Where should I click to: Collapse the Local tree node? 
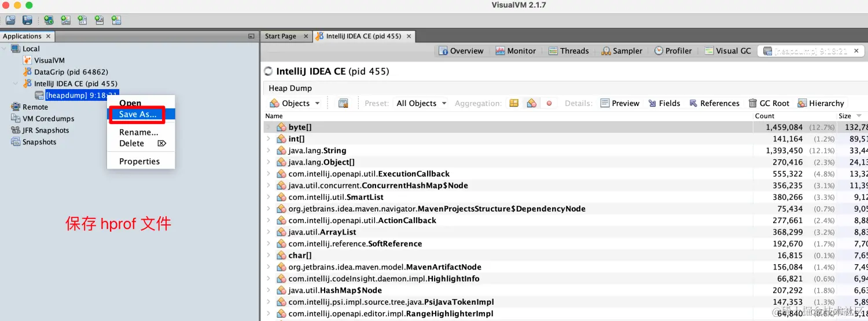pyautogui.click(x=5, y=49)
